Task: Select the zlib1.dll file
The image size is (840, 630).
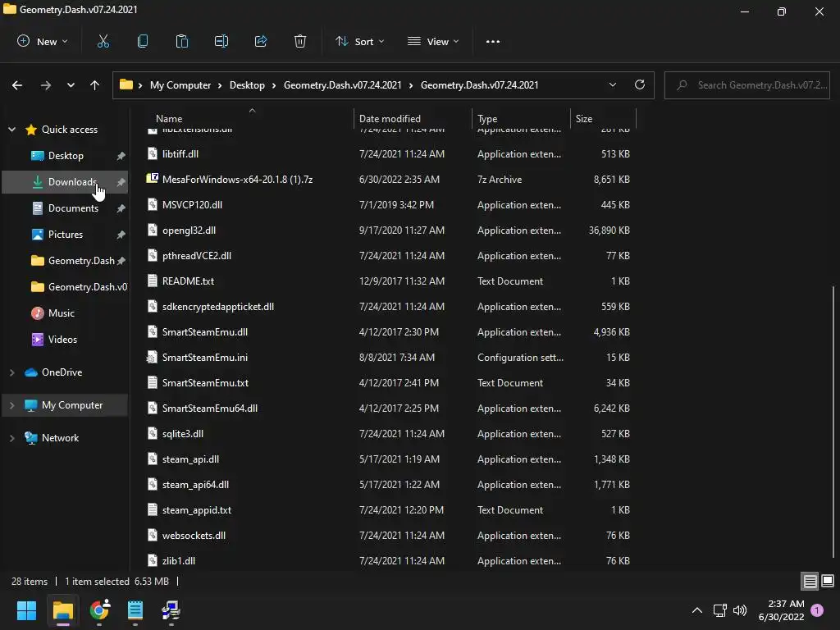Action: pyautogui.click(x=390, y=561)
